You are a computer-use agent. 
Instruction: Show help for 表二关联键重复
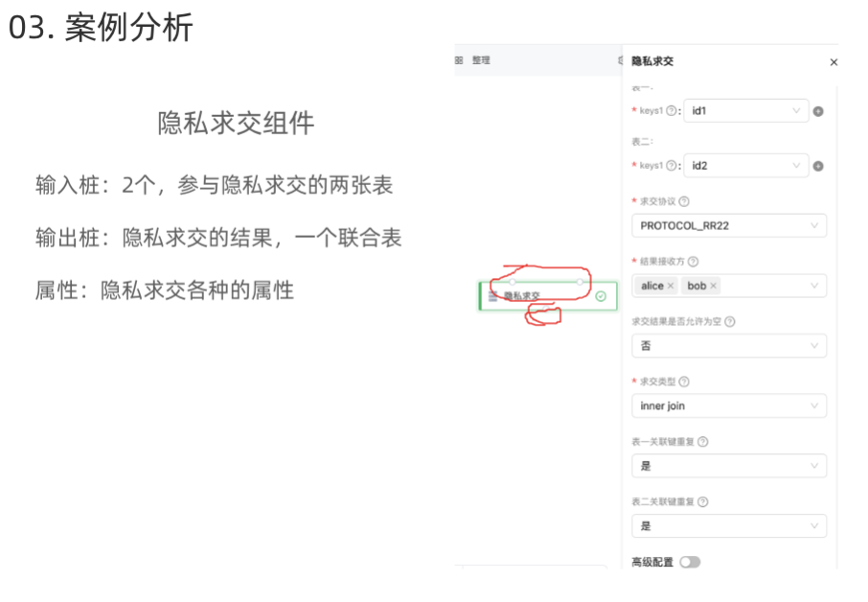702,501
